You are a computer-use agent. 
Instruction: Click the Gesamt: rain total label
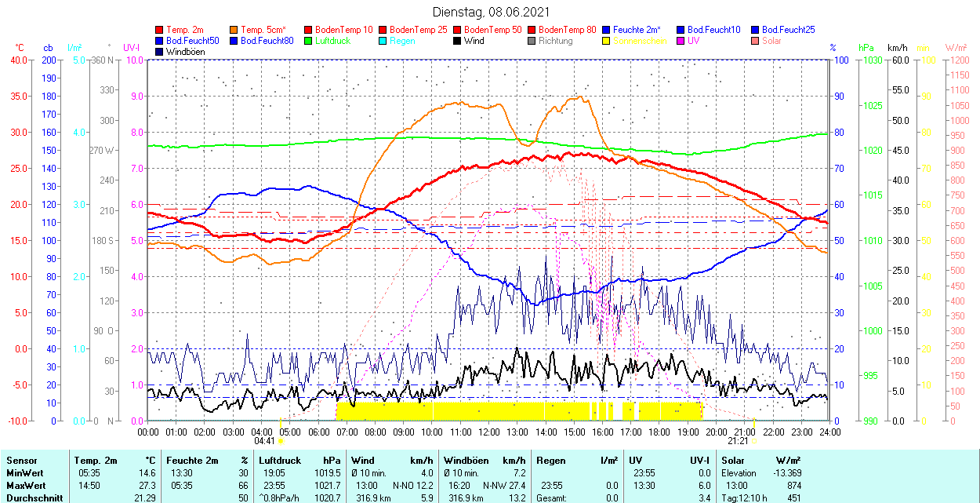tap(553, 498)
